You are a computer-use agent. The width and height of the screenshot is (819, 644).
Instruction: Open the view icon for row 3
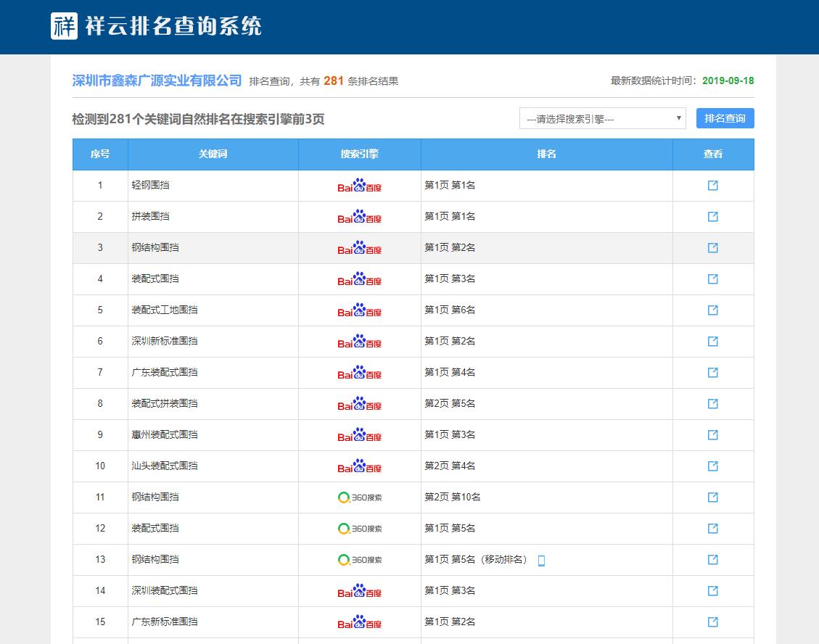[x=712, y=248]
